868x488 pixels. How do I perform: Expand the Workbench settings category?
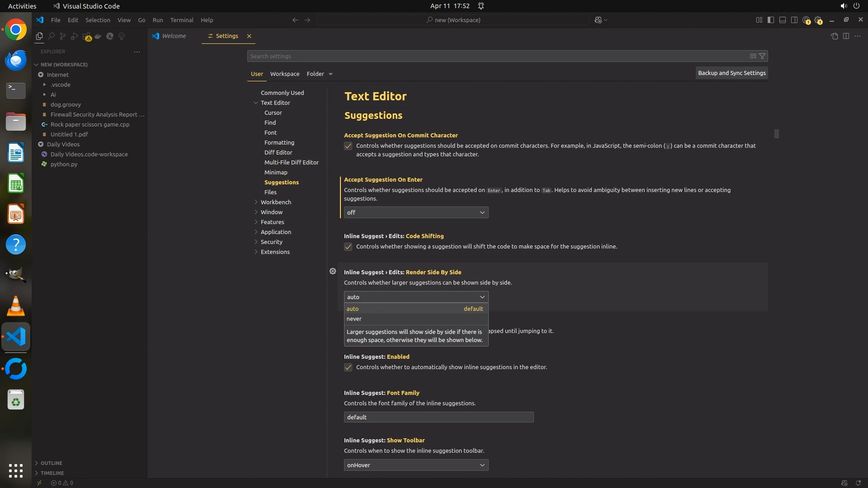coord(276,202)
